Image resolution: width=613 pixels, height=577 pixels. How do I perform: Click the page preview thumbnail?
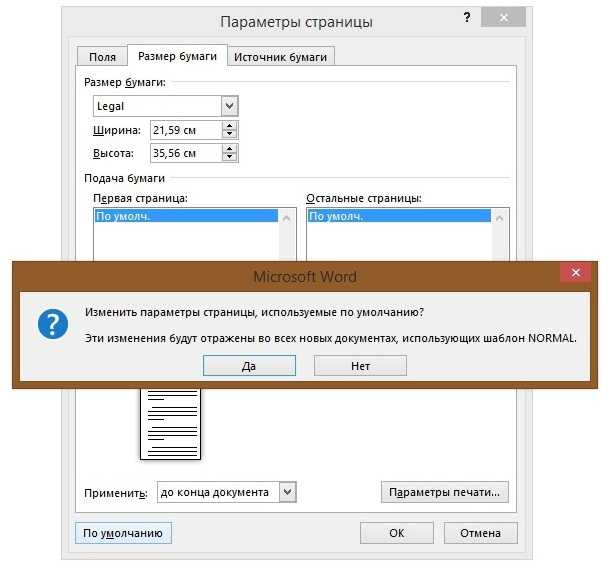click(x=170, y=424)
